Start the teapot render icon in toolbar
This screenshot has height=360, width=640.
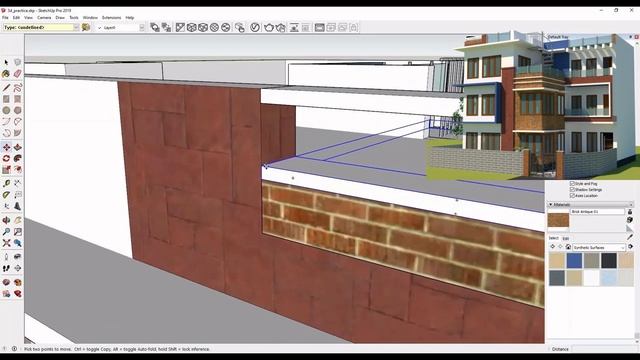[269, 27]
